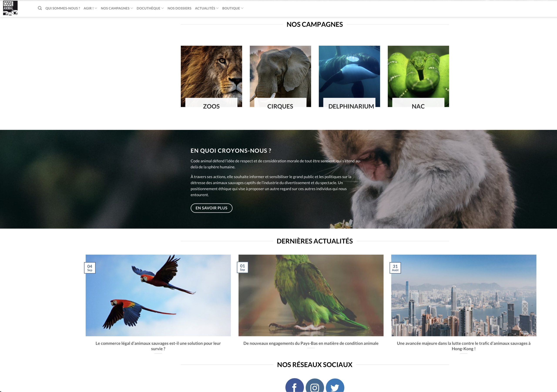This screenshot has width=557, height=392.
Task: Open the green parrot article image
Action: 311,295
